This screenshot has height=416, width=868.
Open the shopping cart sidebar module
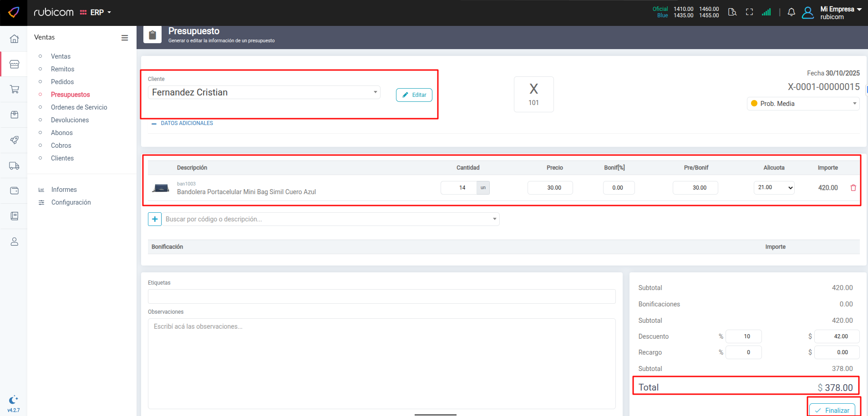14,90
